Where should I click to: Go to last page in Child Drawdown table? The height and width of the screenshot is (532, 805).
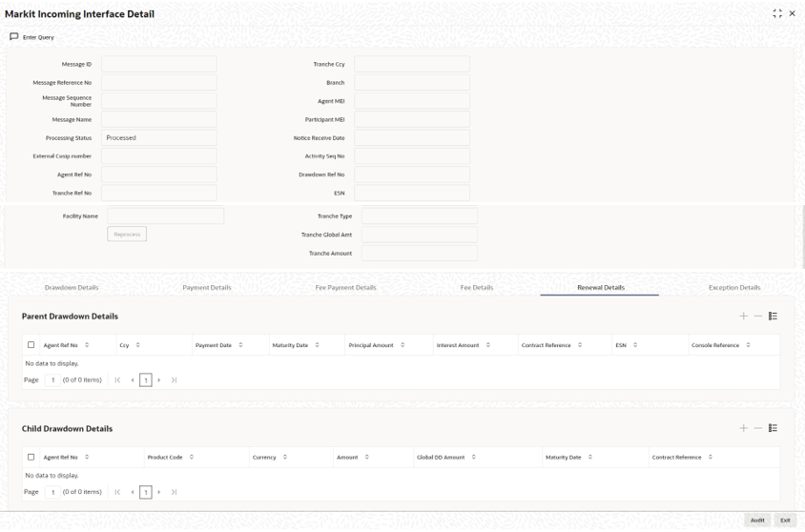174,492
